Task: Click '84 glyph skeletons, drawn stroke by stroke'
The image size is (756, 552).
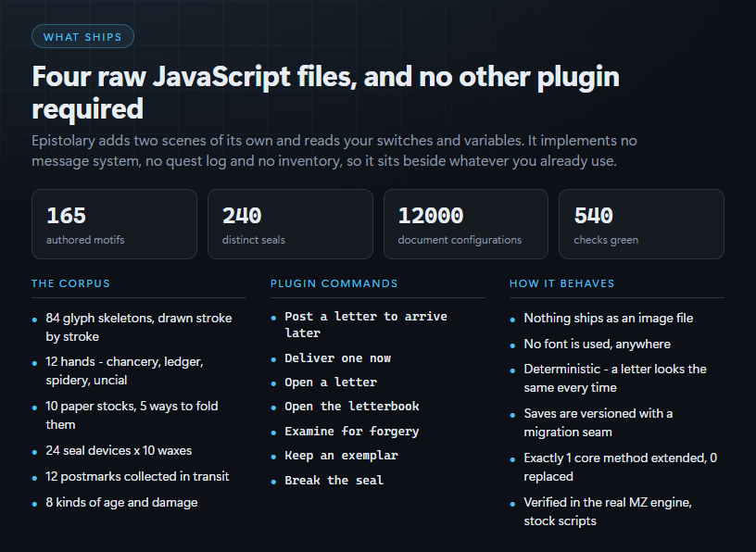Action: click(x=139, y=327)
